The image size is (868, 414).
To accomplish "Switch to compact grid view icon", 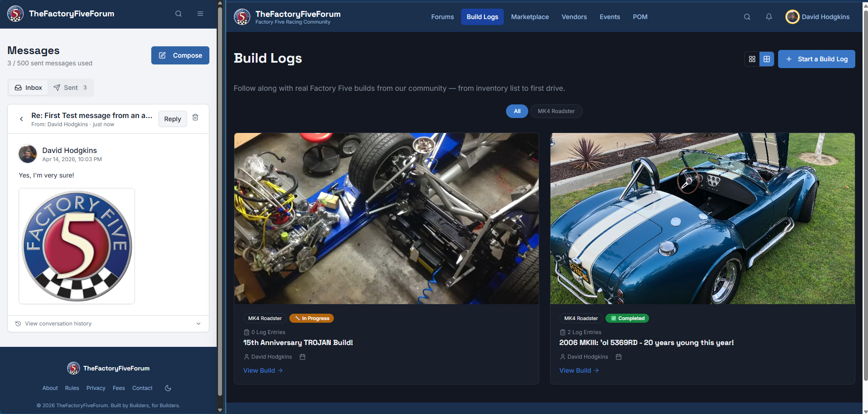I will click(752, 59).
